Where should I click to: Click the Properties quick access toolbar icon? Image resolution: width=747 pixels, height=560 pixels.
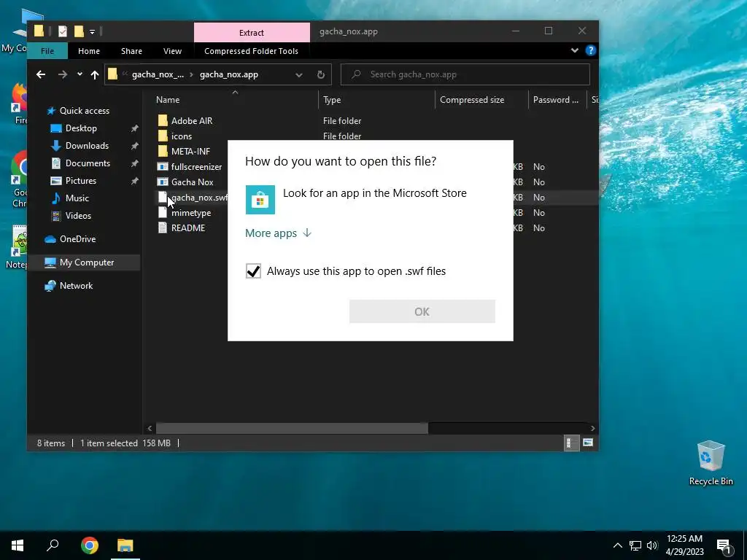coord(63,31)
